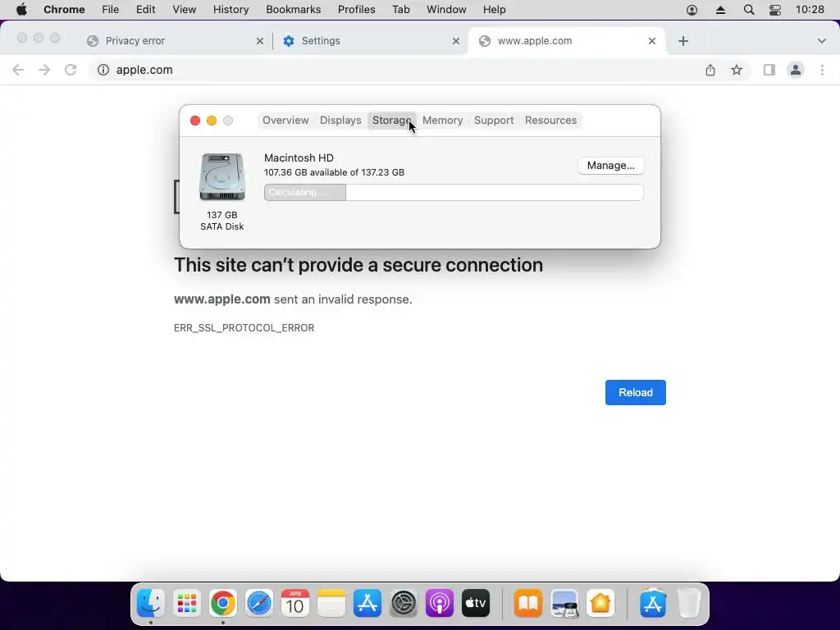
Task: Open the Trash in the Dock
Action: pyautogui.click(x=689, y=603)
